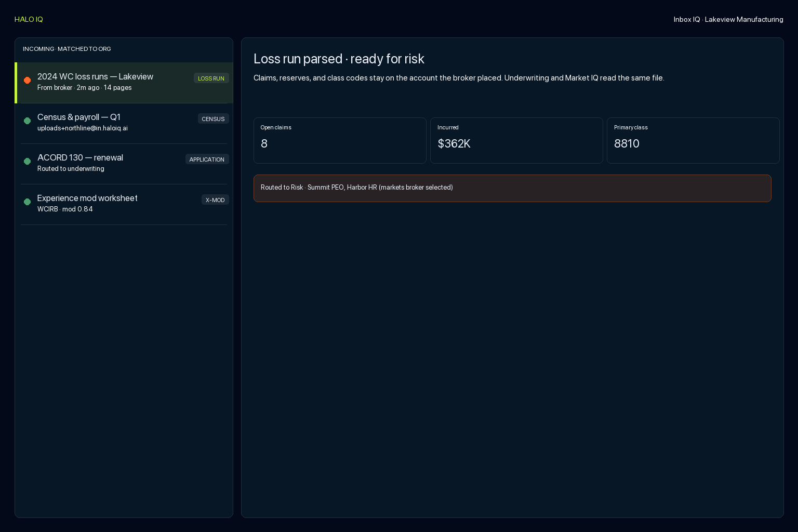The height and width of the screenshot is (532, 798).
Task: Click the CENSUS tag badge
Action: (x=214, y=119)
